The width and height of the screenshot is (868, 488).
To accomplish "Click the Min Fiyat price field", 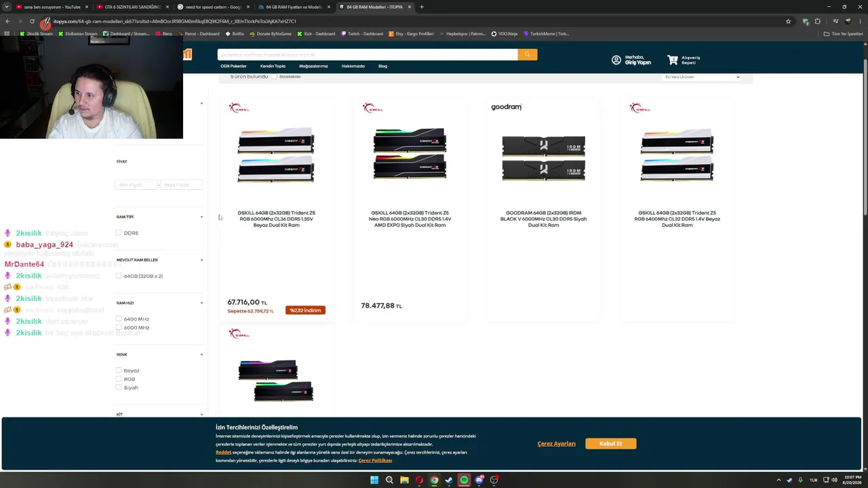I will (x=136, y=185).
